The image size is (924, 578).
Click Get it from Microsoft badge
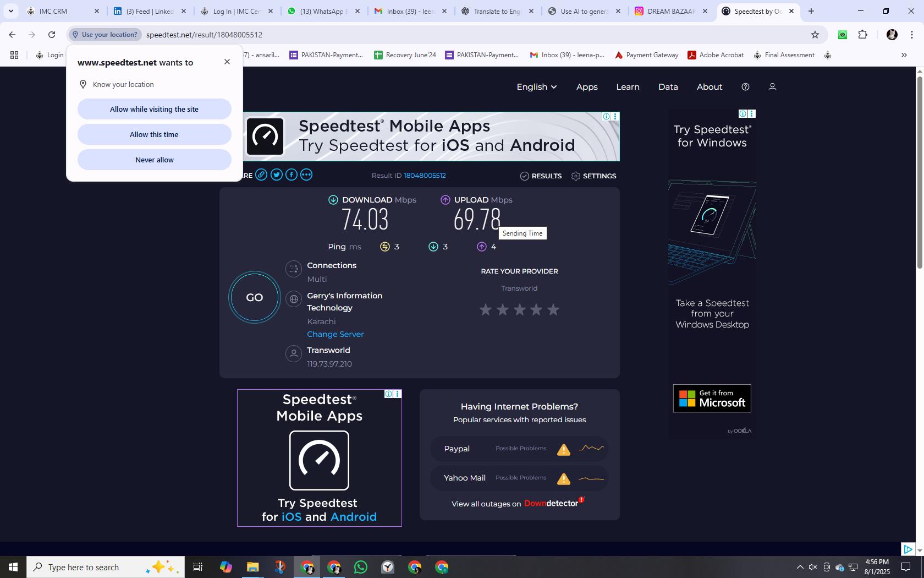(712, 398)
